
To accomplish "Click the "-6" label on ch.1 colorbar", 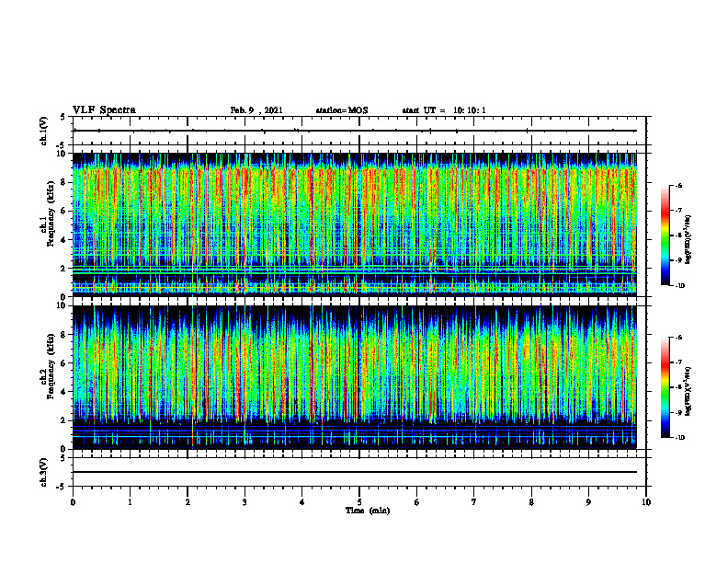I will pos(678,186).
